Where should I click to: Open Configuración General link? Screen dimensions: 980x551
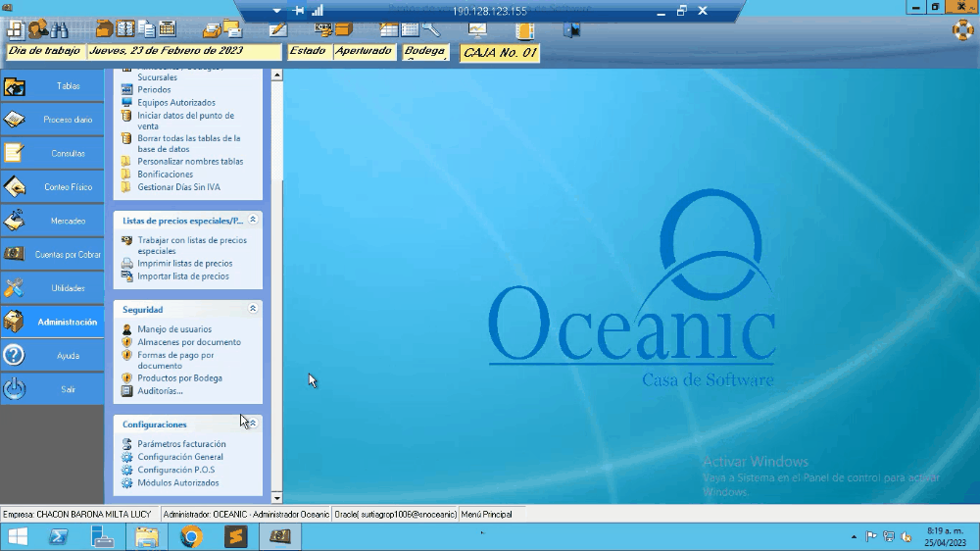pyautogui.click(x=180, y=457)
